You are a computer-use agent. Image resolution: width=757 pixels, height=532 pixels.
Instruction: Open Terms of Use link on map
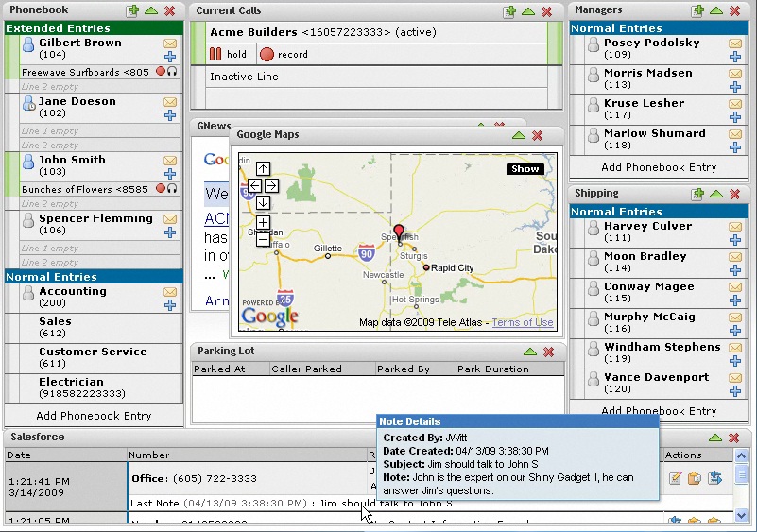(x=523, y=322)
